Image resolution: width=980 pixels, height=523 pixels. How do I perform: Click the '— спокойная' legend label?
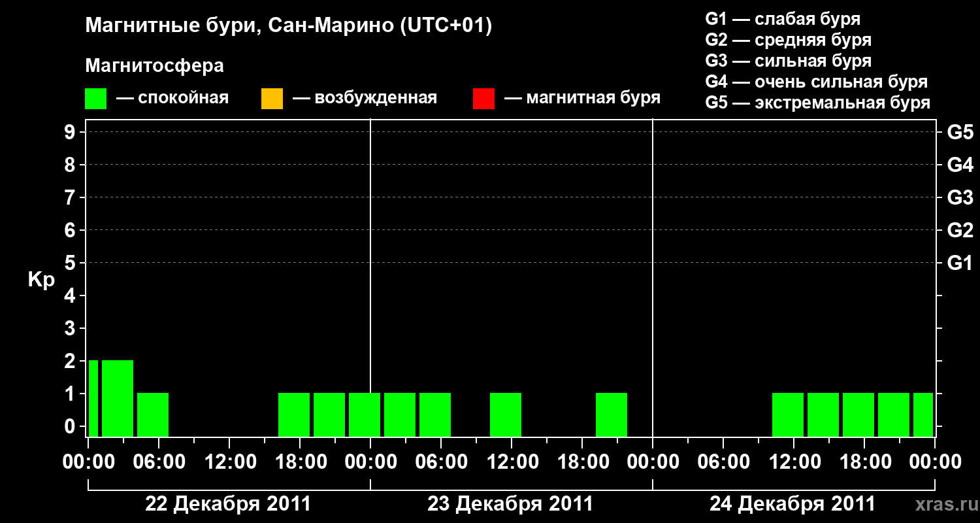click(172, 99)
